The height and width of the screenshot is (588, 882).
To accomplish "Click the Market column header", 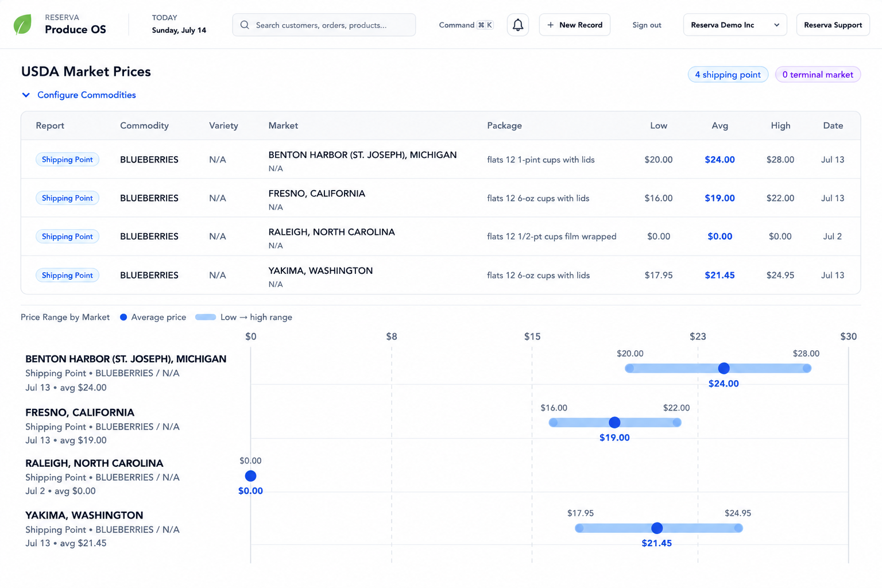I will point(283,126).
